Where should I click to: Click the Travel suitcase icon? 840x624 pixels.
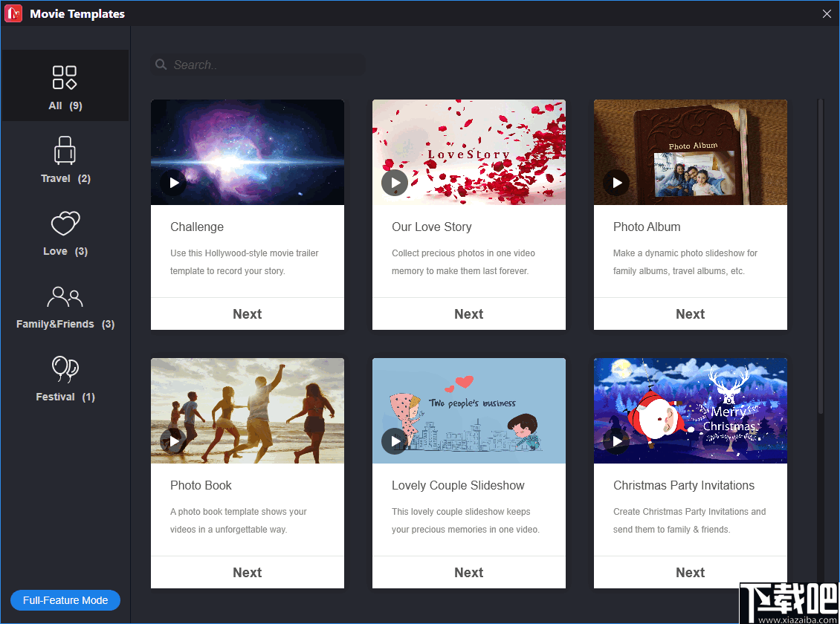point(65,149)
